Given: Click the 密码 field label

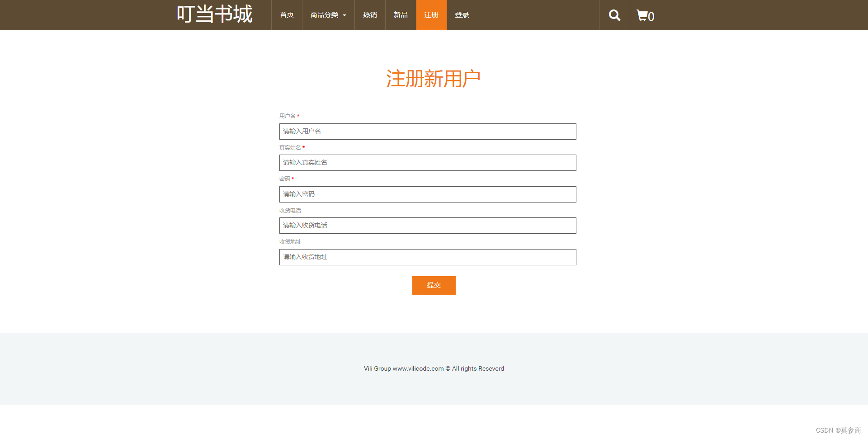Looking at the screenshot, I should point(285,179).
